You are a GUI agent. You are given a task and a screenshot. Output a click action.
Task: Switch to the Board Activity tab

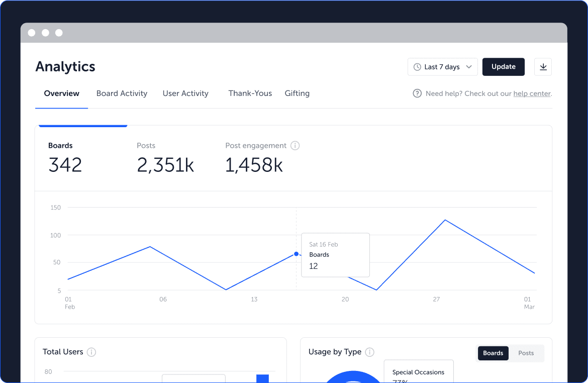coord(122,93)
